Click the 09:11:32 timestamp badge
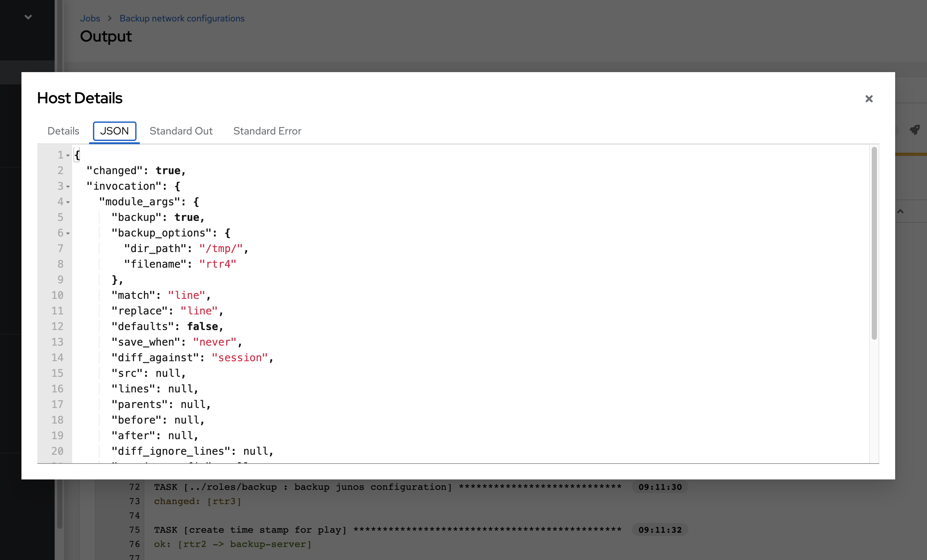 pyautogui.click(x=660, y=530)
